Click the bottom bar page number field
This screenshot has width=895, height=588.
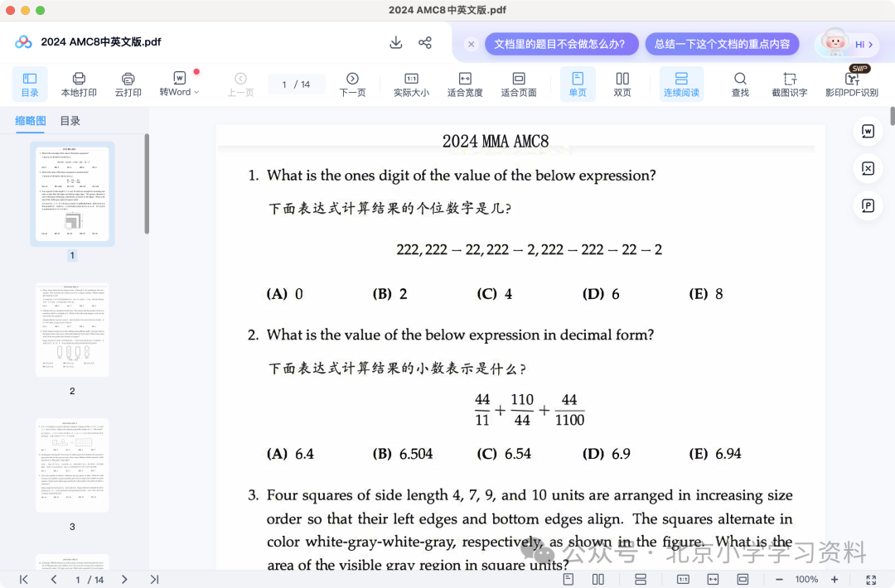pyautogui.click(x=89, y=580)
